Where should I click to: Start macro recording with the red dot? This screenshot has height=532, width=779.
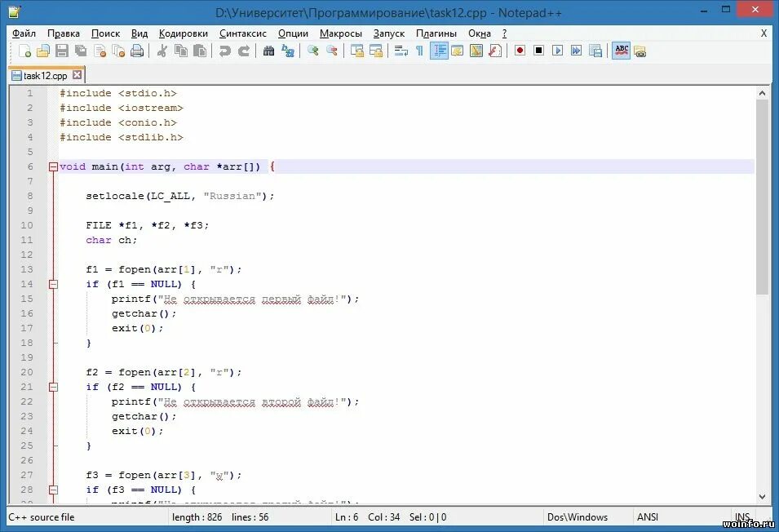[520, 51]
